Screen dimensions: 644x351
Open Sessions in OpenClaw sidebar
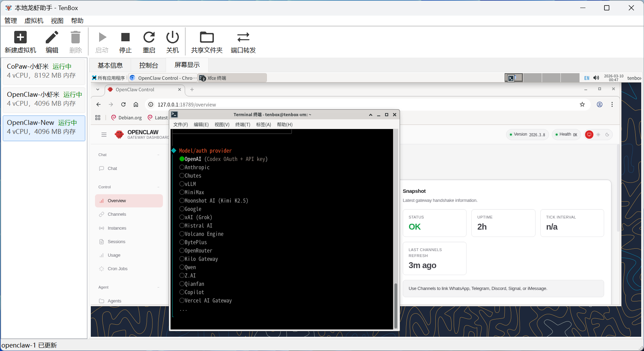point(129,241)
